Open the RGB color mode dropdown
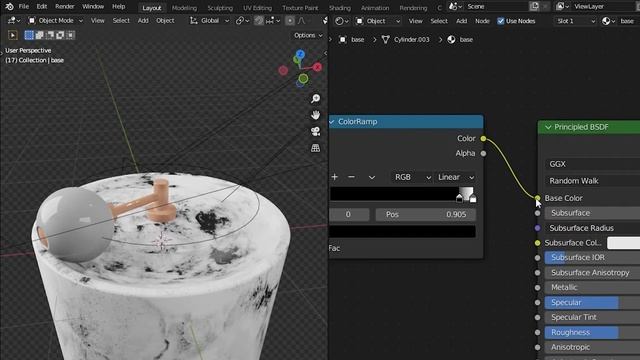Viewport: 640px width, 360px height. 412,177
